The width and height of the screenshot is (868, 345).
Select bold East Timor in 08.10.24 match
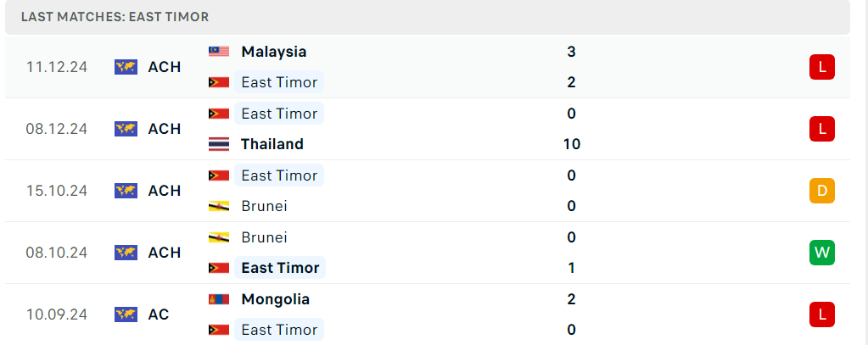click(x=280, y=268)
